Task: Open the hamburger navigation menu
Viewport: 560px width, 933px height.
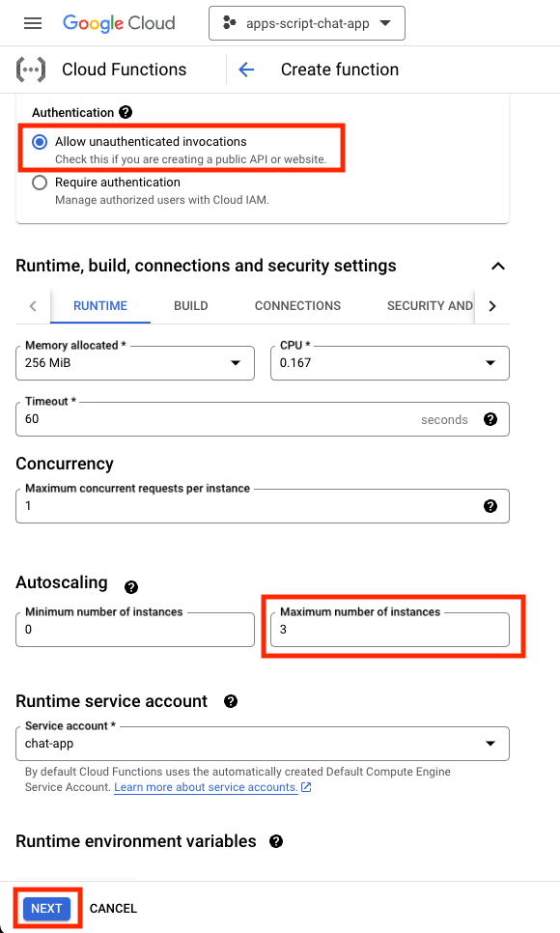Action: (33, 23)
